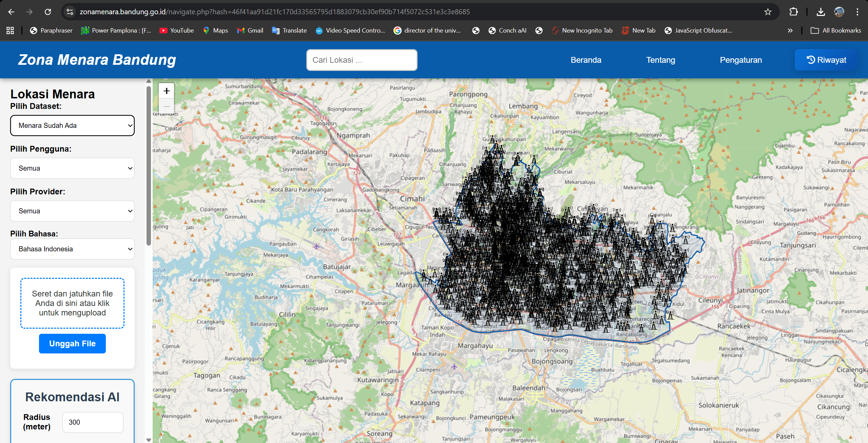Image resolution: width=868 pixels, height=443 pixels.
Task: Open the Pilih Dataset dropdown
Action: click(x=72, y=126)
